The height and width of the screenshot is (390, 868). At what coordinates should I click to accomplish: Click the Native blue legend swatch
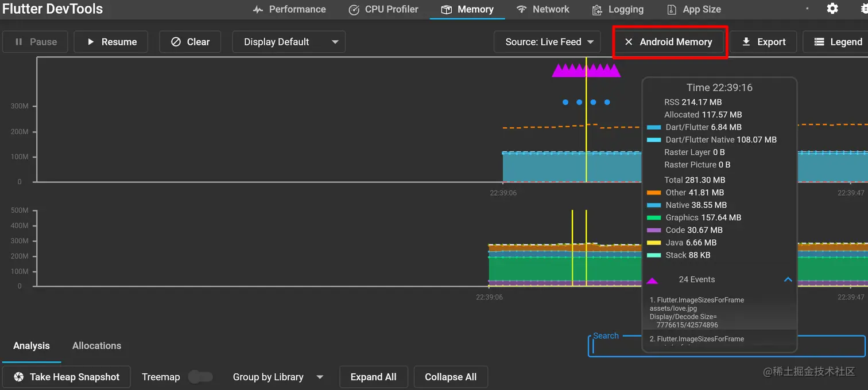click(654, 205)
